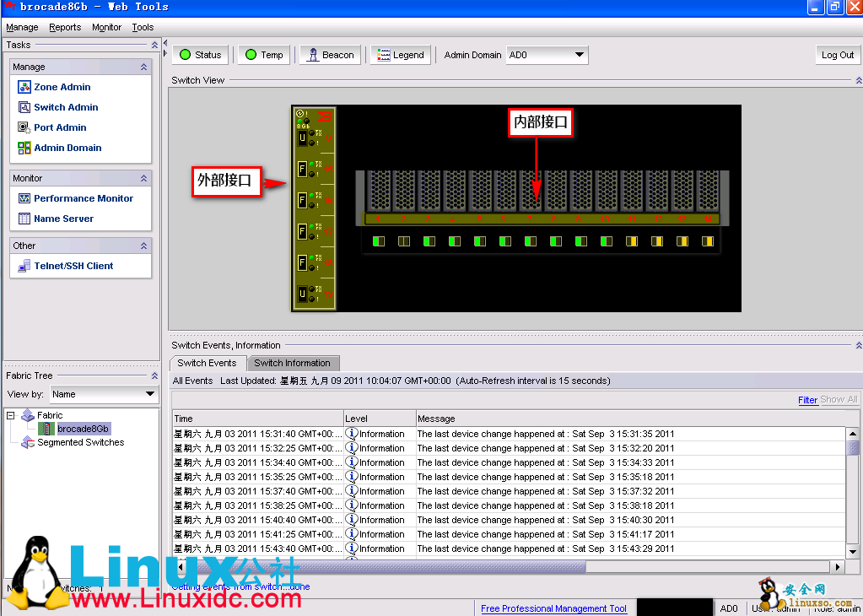
Task: Collapse the Manage panel section
Action: [143, 67]
